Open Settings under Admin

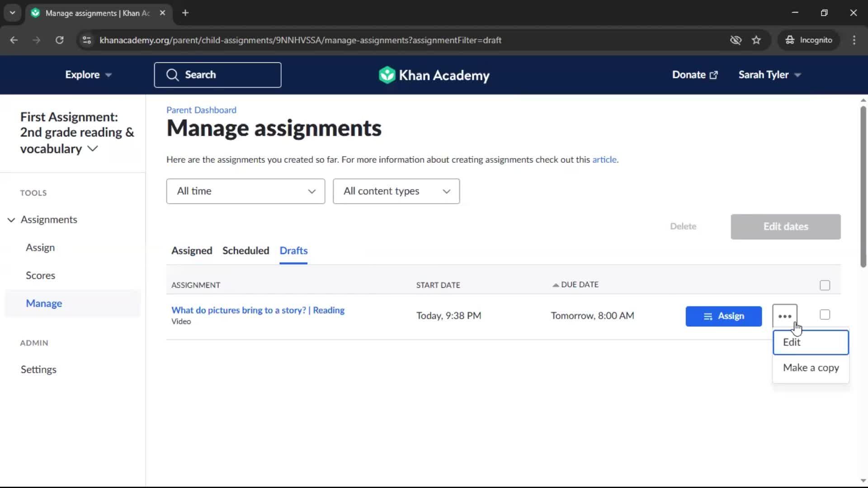[38, 370]
